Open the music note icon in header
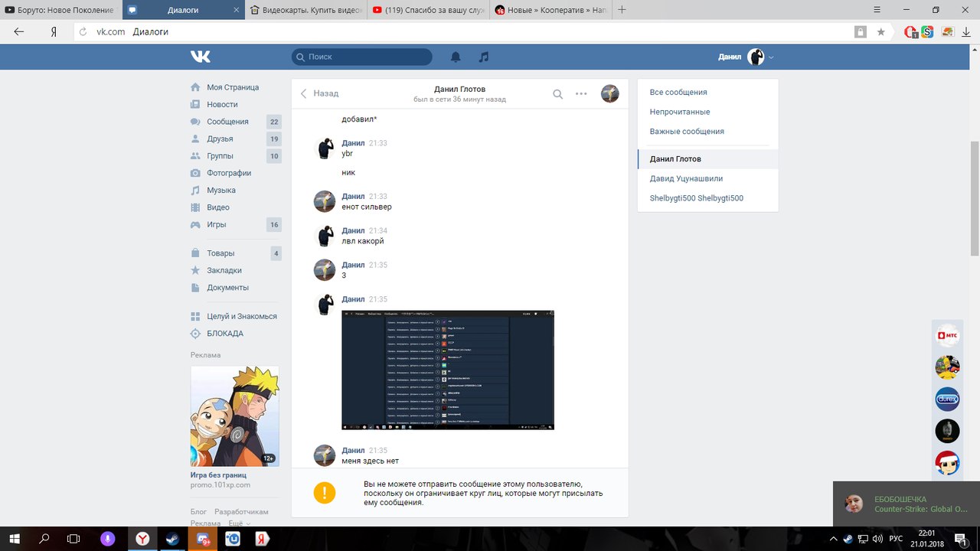This screenshot has height=551, width=980. 483,57
